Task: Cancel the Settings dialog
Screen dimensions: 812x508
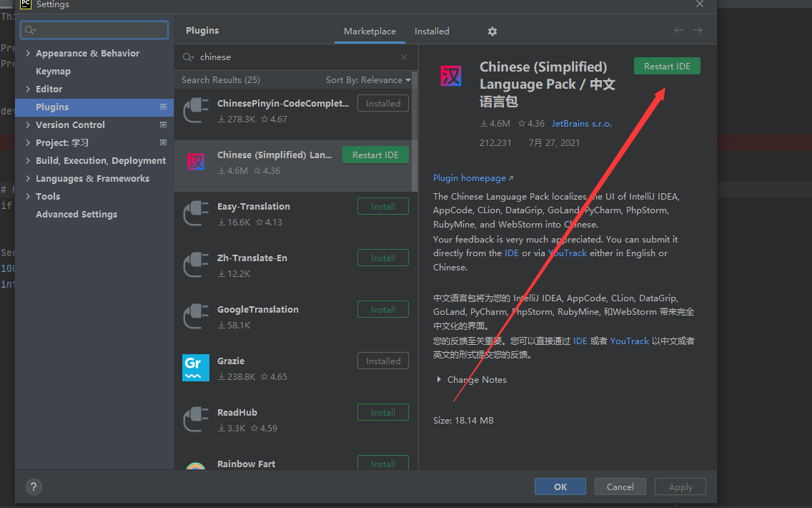Action: coord(620,487)
